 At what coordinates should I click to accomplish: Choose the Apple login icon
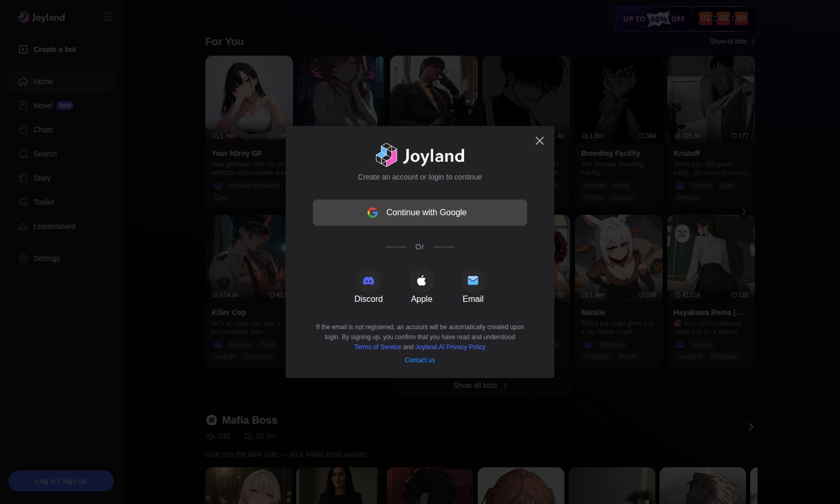tap(422, 281)
